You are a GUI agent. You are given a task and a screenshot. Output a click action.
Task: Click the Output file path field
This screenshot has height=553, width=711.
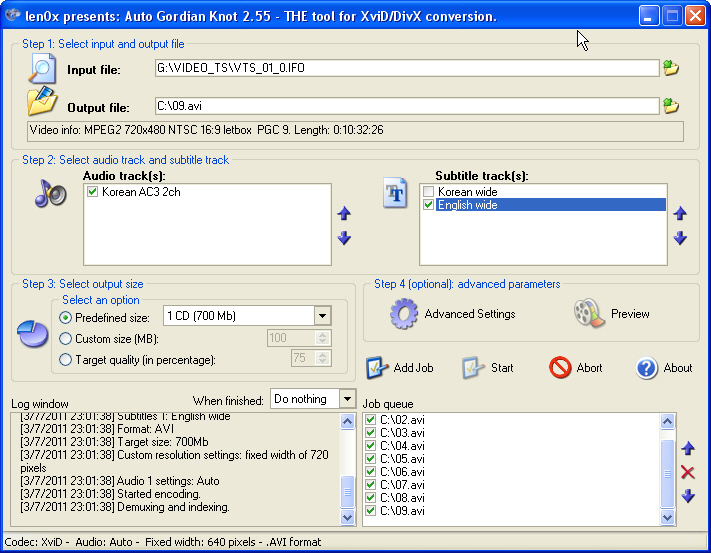click(407, 106)
